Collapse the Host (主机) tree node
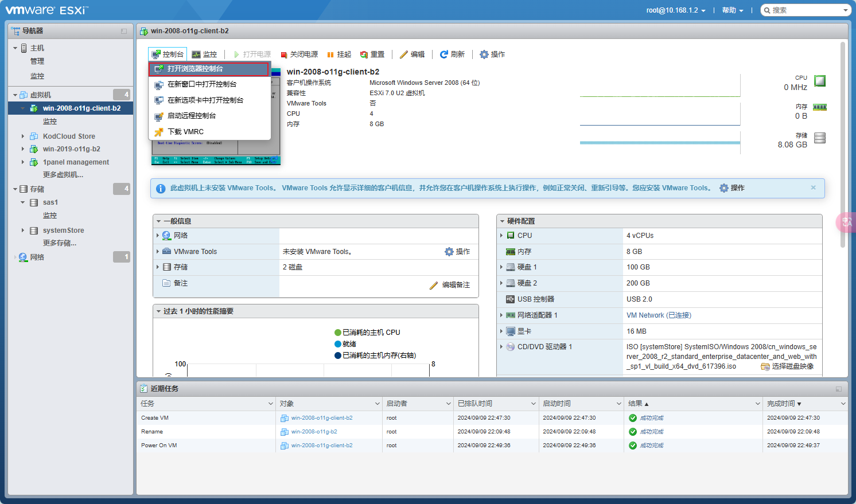 15,48
